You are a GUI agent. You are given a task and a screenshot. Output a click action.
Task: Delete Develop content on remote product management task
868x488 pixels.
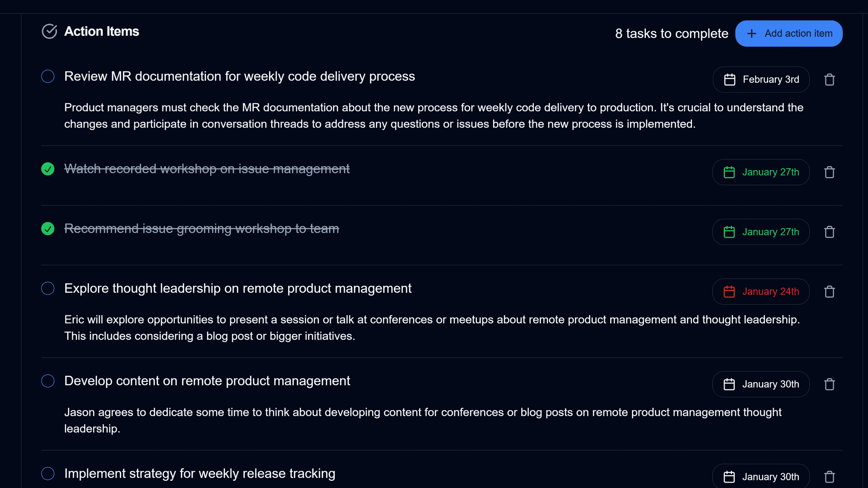(x=829, y=384)
